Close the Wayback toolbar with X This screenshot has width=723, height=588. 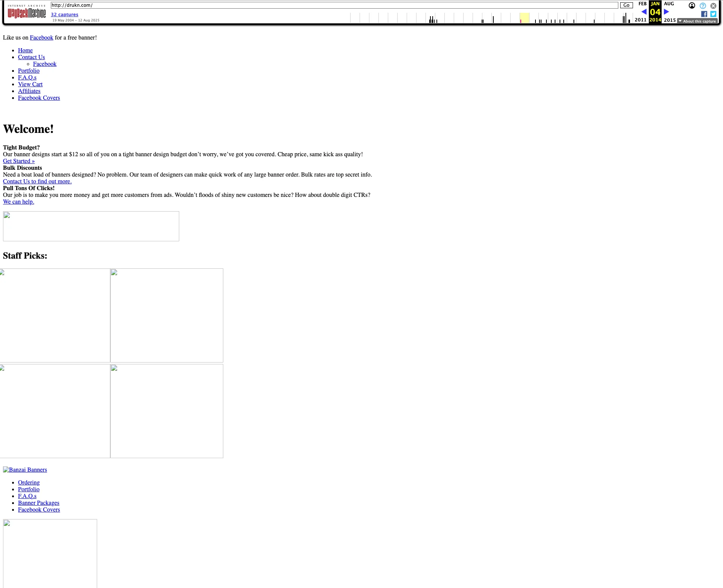[713, 6]
